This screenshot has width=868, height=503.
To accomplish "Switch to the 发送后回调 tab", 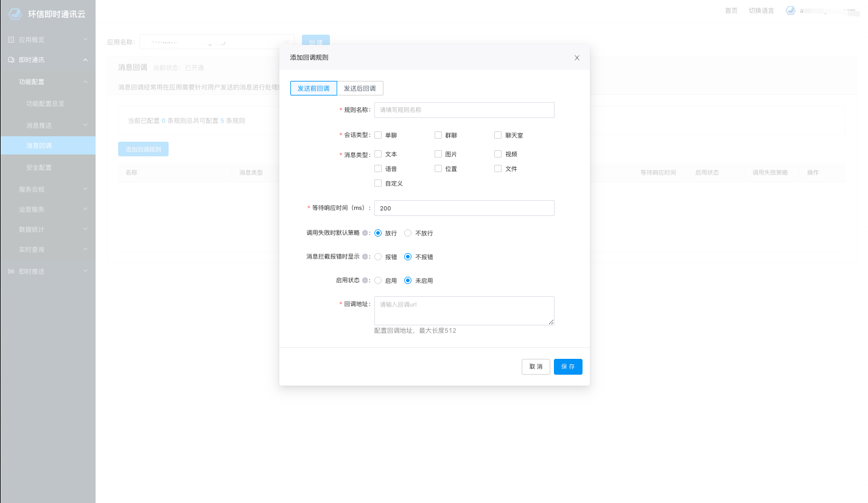I will coord(360,88).
